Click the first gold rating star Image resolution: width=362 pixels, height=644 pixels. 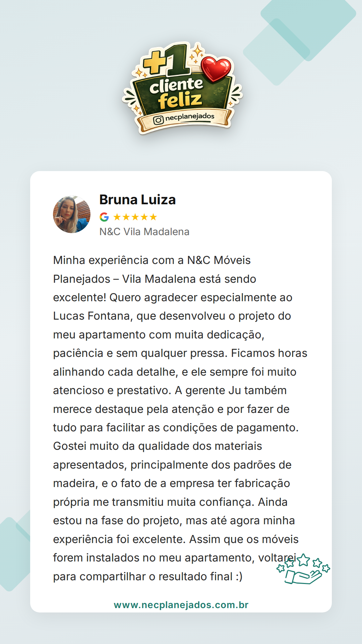click(117, 217)
